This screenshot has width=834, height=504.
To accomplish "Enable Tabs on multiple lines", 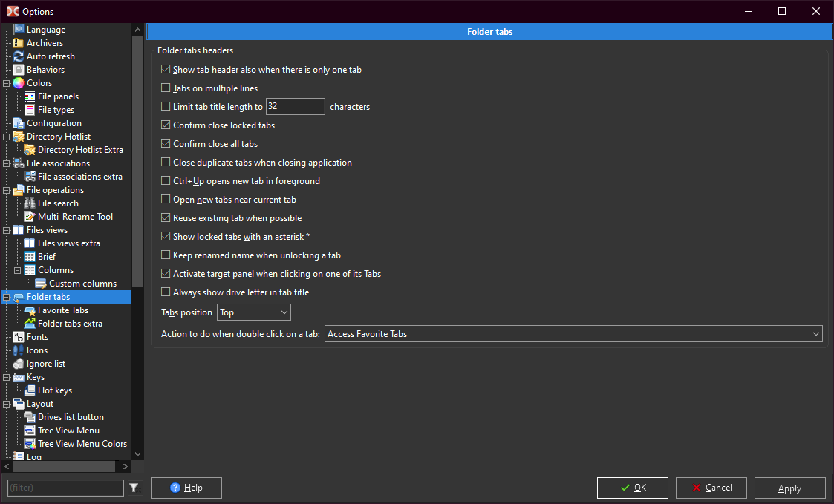I will tap(166, 88).
